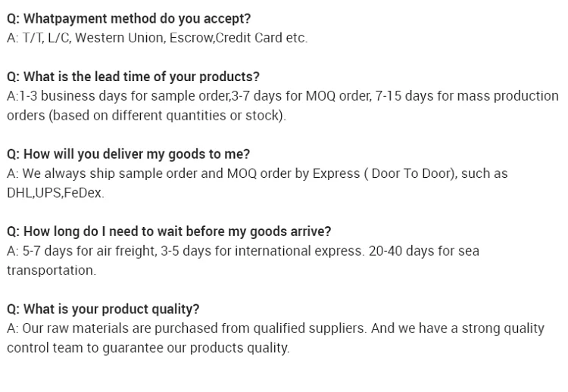The height and width of the screenshot is (392, 568).
Task: Select the words "Credit Card etc."
Action: (x=261, y=38)
